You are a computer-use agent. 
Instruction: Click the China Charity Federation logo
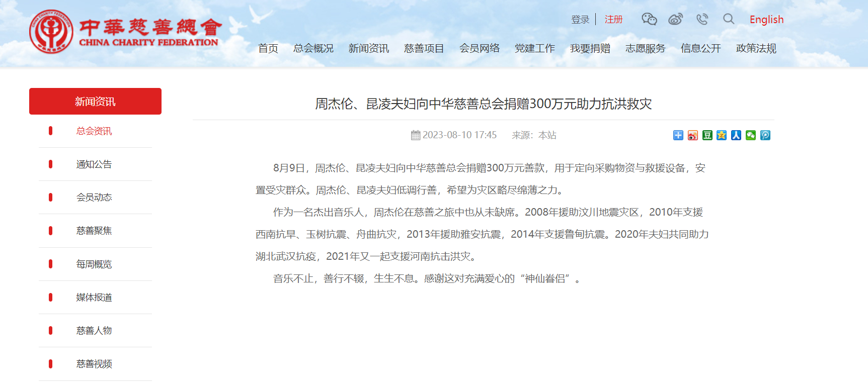coord(126,32)
